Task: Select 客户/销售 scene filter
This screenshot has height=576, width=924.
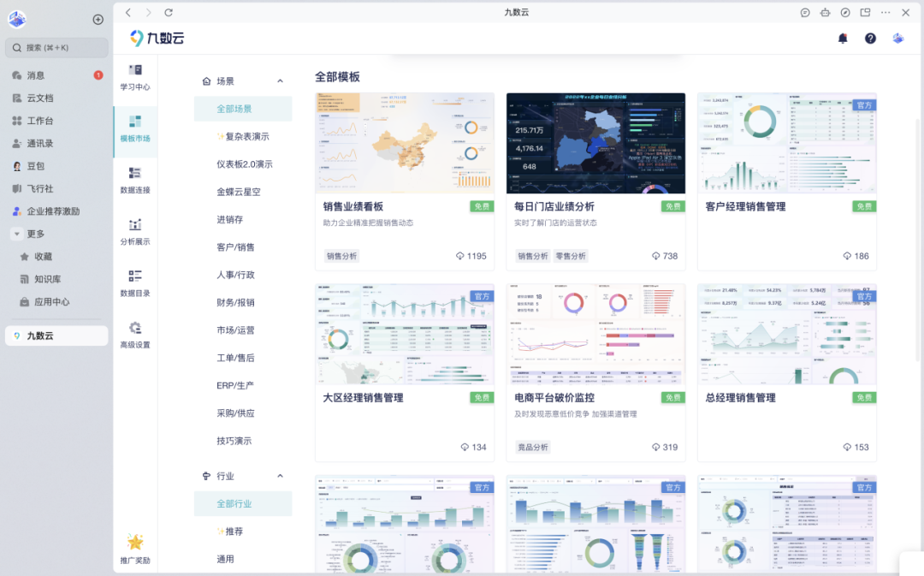Action: click(243, 247)
